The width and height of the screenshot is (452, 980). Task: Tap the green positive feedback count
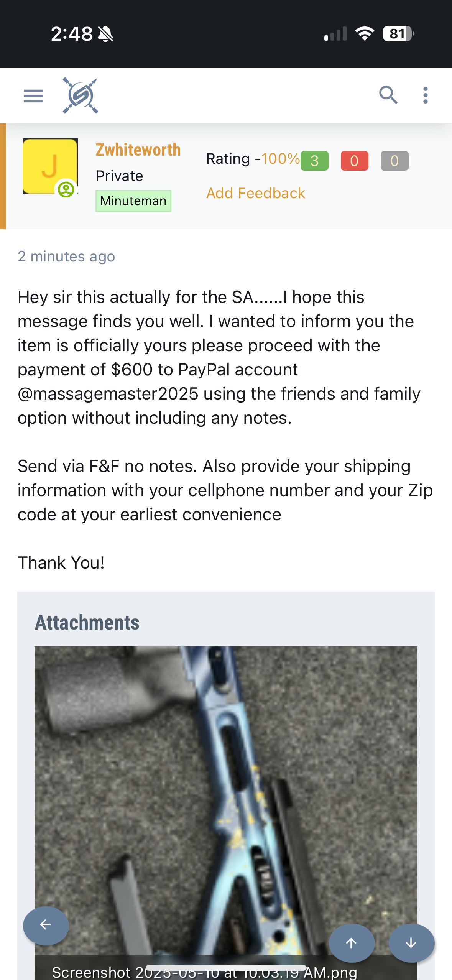point(314,161)
